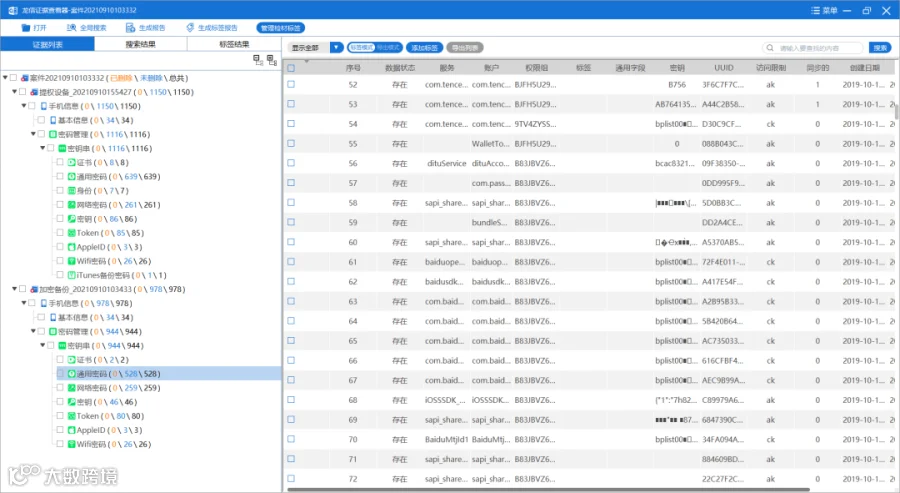
Task: Collapse the 密钥串 (0\1116\1116) node
Action: point(42,148)
